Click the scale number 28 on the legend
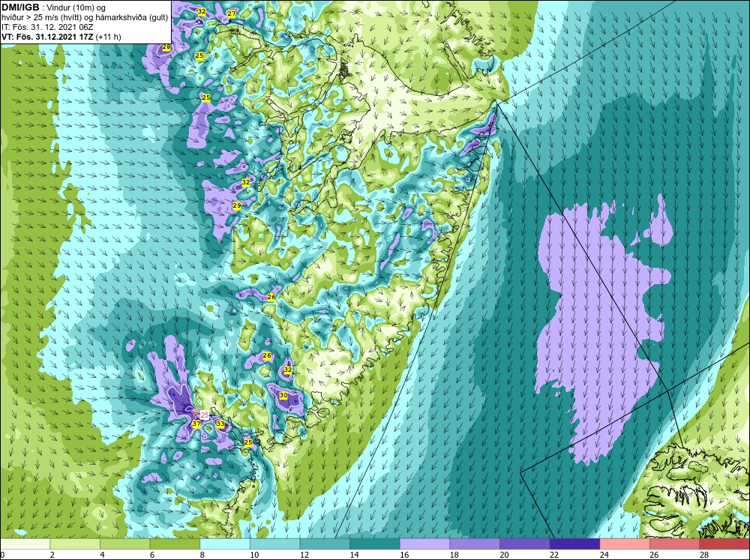The height and width of the screenshot is (560, 750). (x=704, y=555)
